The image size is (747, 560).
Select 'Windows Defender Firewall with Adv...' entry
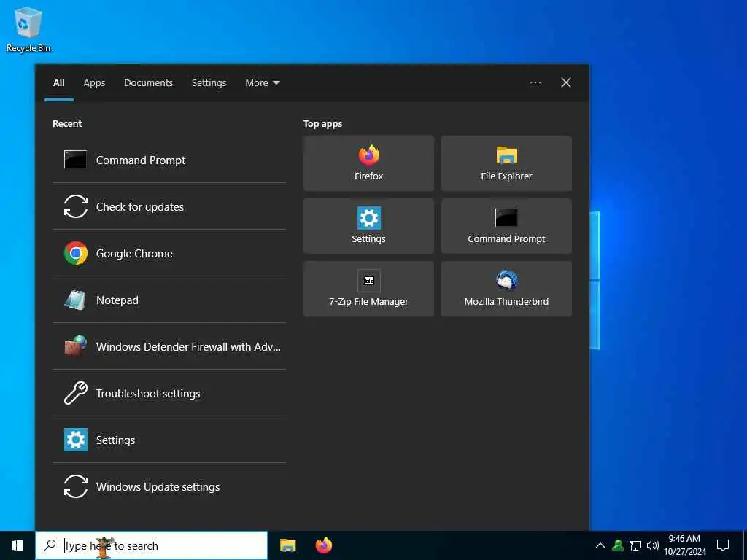coord(188,346)
